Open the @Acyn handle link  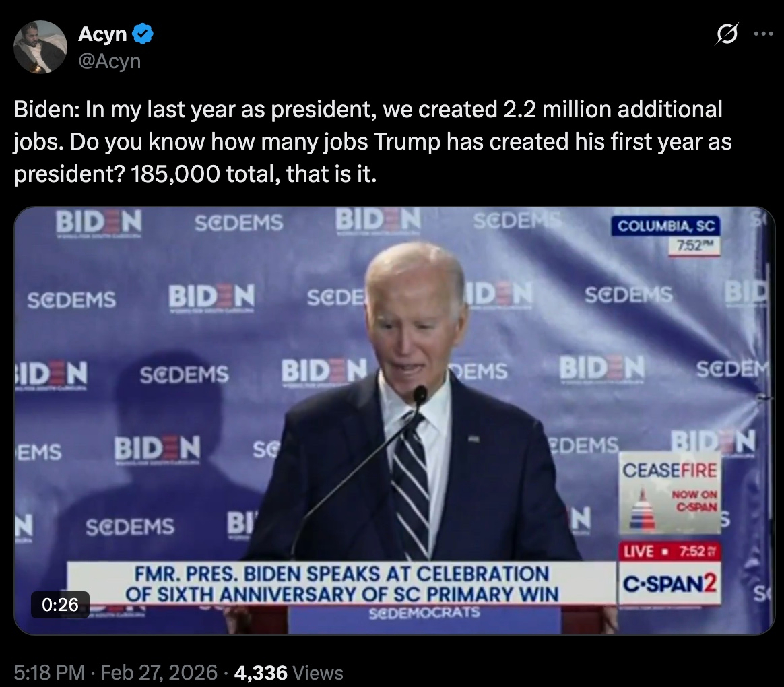coord(110,61)
